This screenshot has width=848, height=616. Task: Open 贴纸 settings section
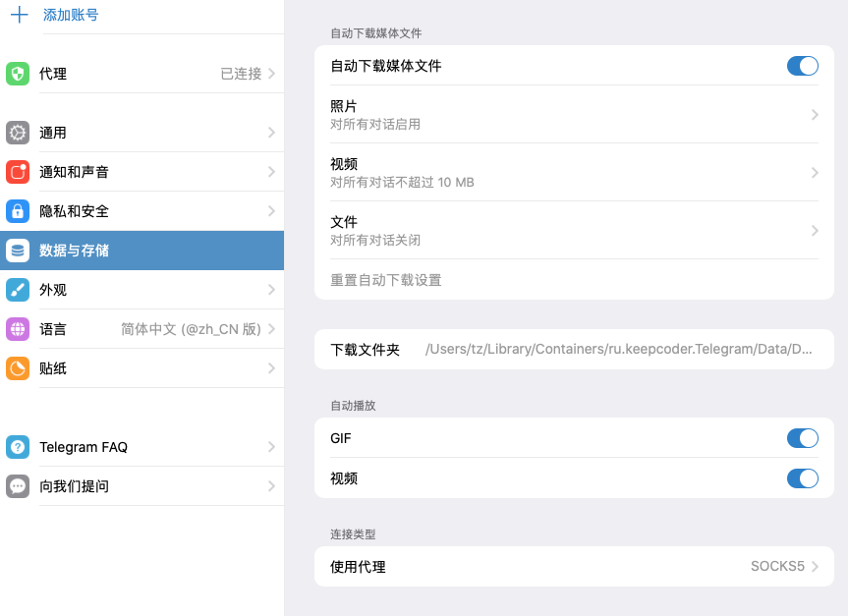[x=141, y=368]
